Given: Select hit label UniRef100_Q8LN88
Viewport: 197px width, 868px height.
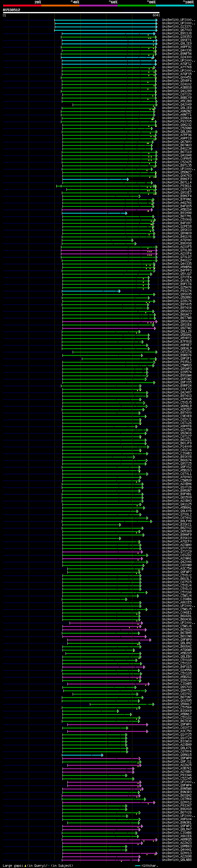Looking at the screenshot, I should click(176, 860).
